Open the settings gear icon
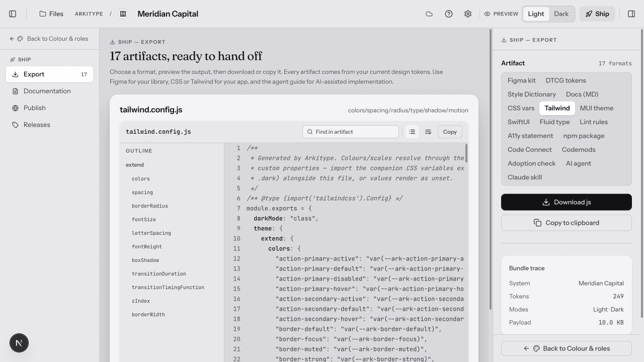The width and height of the screenshot is (644, 362). (x=468, y=14)
